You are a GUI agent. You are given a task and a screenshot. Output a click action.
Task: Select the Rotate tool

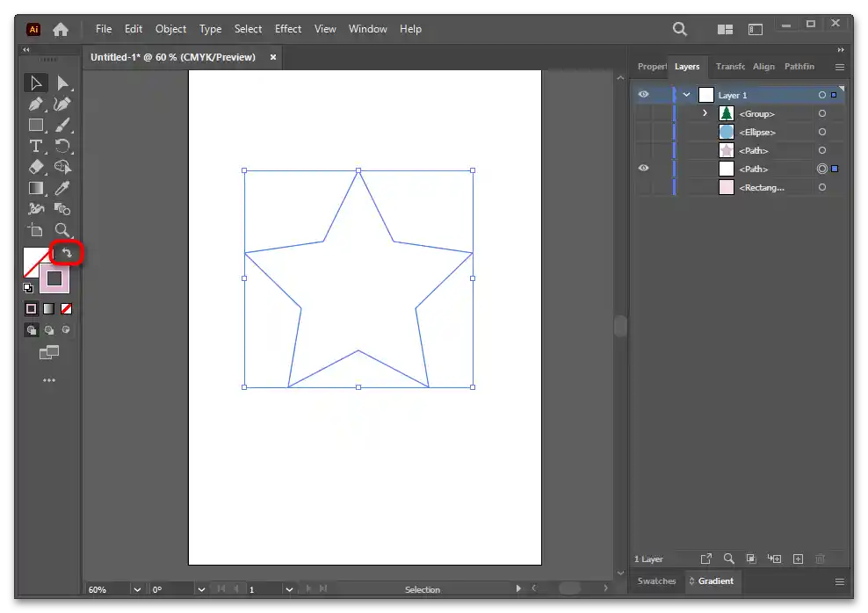click(62, 146)
